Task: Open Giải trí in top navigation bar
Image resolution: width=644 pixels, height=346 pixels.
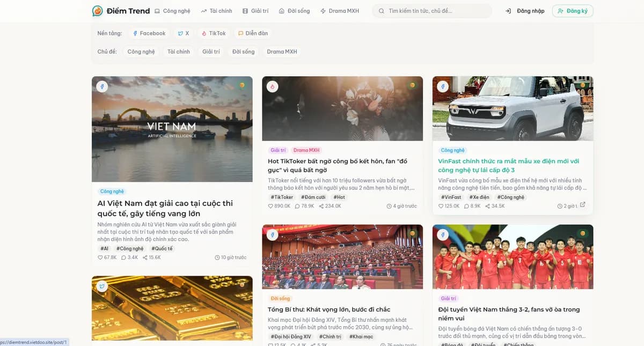Action: (255, 11)
